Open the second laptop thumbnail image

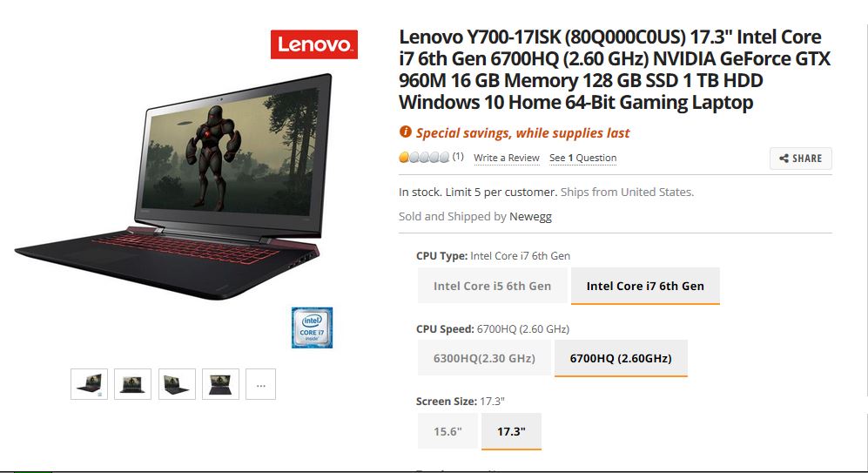pyautogui.click(x=132, y=384)
